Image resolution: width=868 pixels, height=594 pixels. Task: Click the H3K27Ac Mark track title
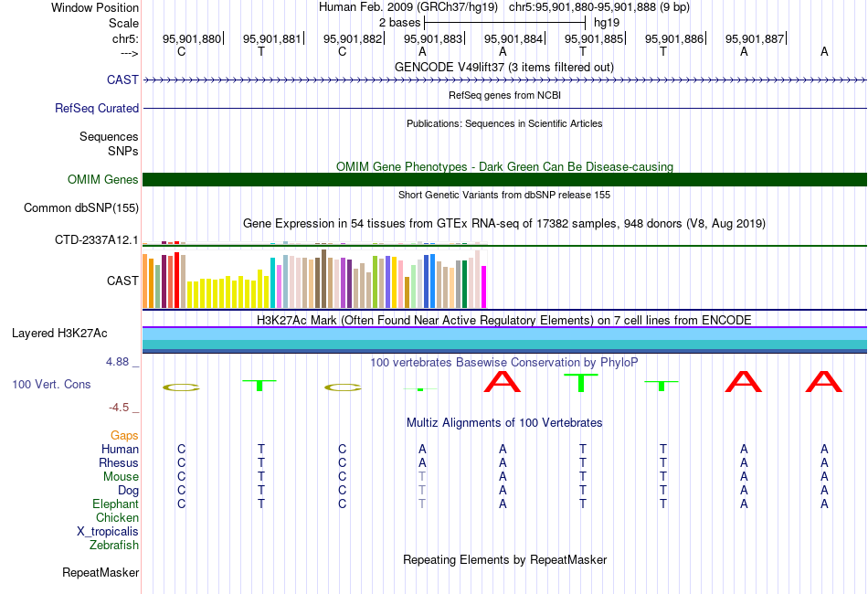tap(504, 320)
